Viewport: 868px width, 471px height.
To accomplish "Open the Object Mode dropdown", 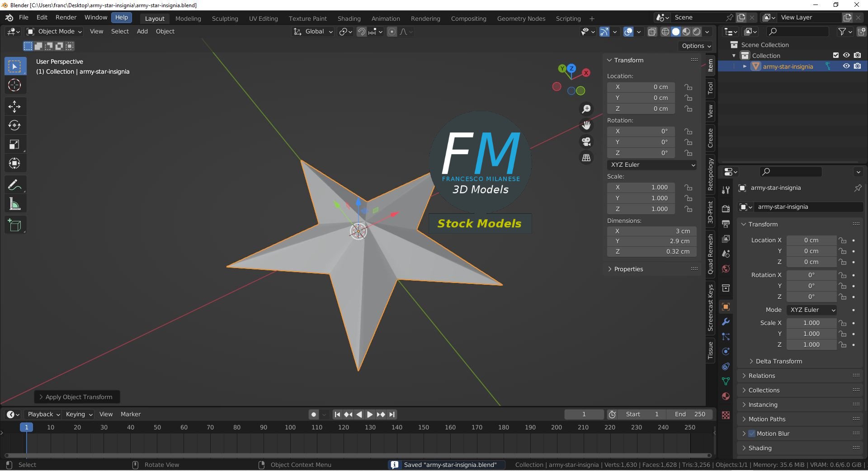I will point(54,32).
